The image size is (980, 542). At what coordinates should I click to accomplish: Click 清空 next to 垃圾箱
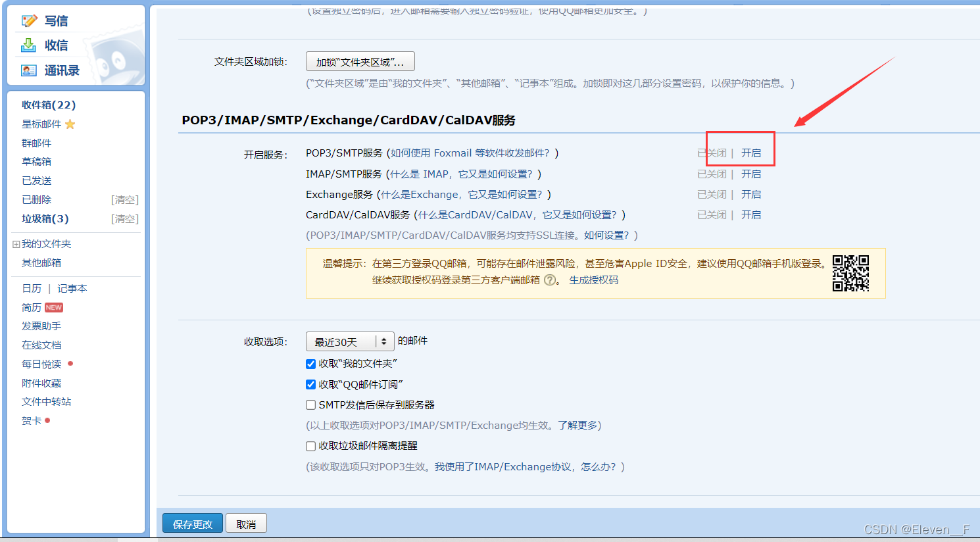point(125,219)
